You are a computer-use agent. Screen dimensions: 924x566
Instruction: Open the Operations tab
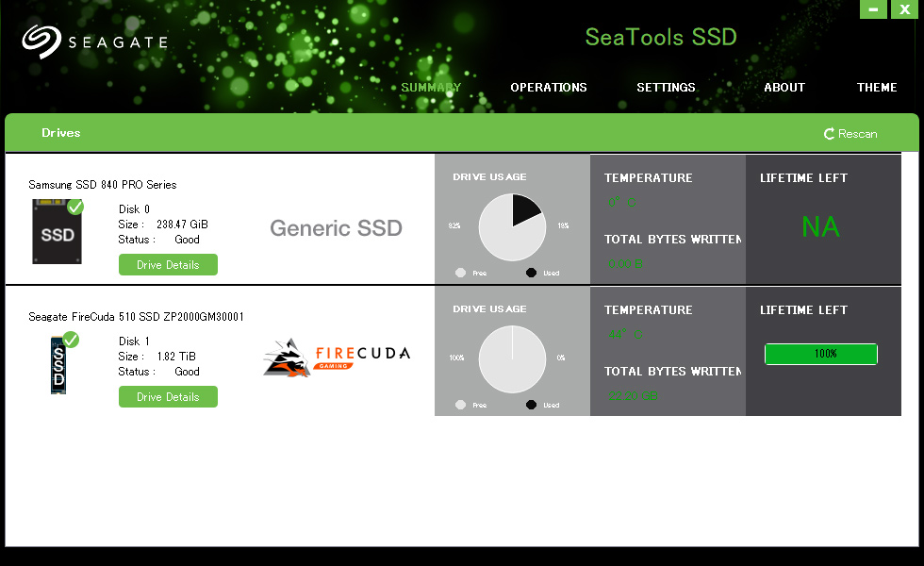click(x=549, y=87)
